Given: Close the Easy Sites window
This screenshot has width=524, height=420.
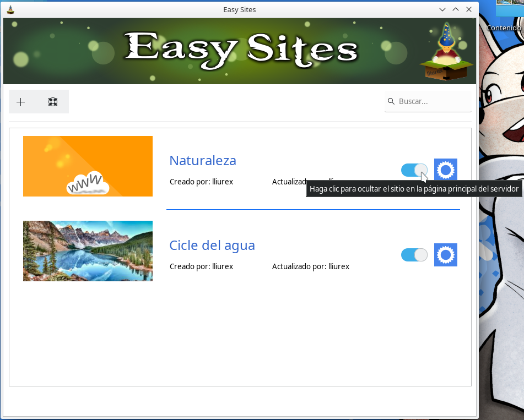Looking at the screenshot, I should [469, 9].
